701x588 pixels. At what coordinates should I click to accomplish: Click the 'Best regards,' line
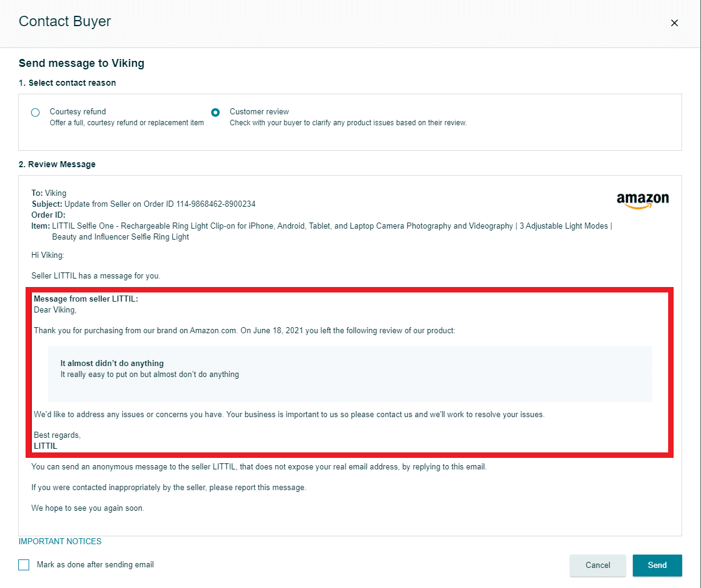point(57,435)
